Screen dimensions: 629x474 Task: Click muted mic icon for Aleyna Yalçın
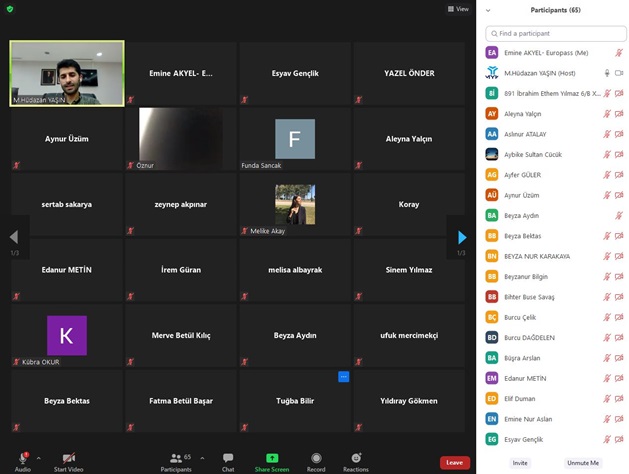[x=607, y=114]
